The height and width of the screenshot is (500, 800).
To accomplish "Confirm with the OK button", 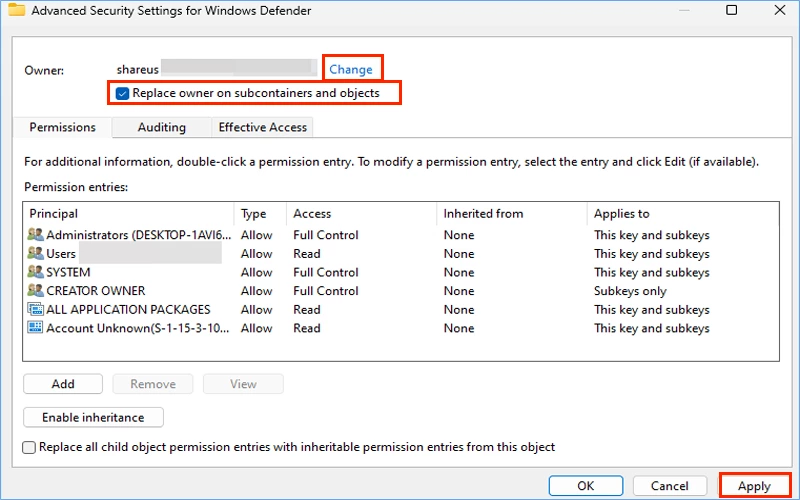I will (x=586, y=486).
